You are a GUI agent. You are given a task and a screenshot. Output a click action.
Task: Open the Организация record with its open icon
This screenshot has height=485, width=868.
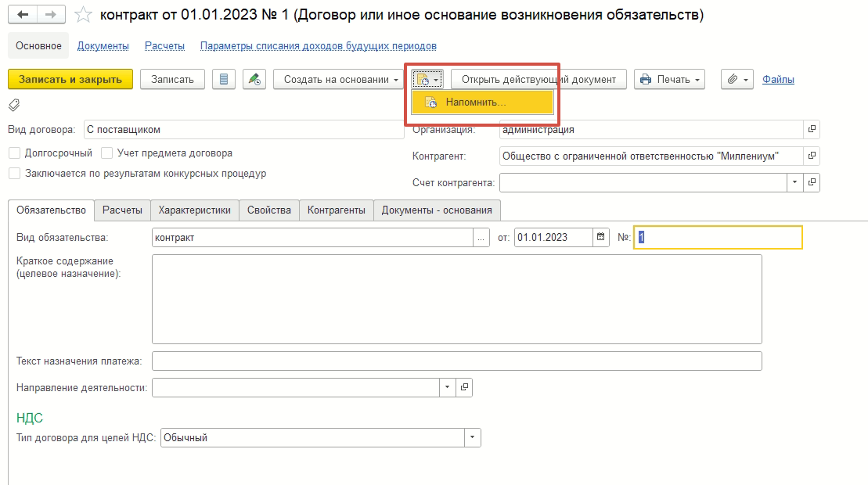click(812, 129)
